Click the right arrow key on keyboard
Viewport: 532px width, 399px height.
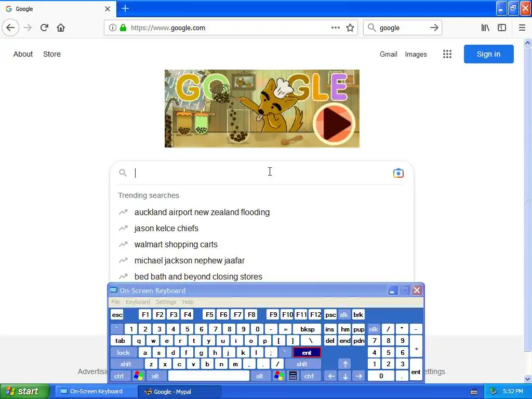tap(358, 376)
